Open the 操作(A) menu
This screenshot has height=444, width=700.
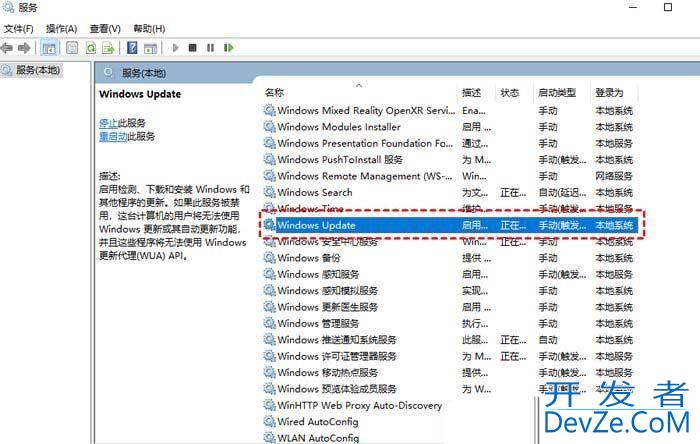[x=61, y=29]
